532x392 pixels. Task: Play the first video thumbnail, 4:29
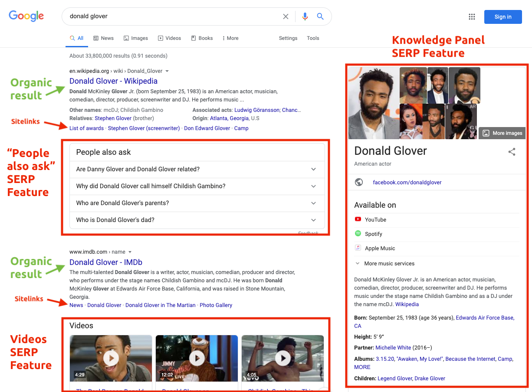click(x=111, y=358)
